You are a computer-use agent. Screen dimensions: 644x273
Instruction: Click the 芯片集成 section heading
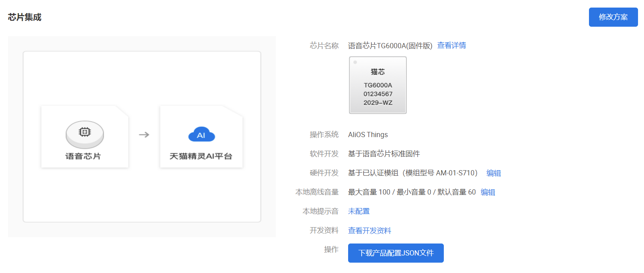pos(25,17)
